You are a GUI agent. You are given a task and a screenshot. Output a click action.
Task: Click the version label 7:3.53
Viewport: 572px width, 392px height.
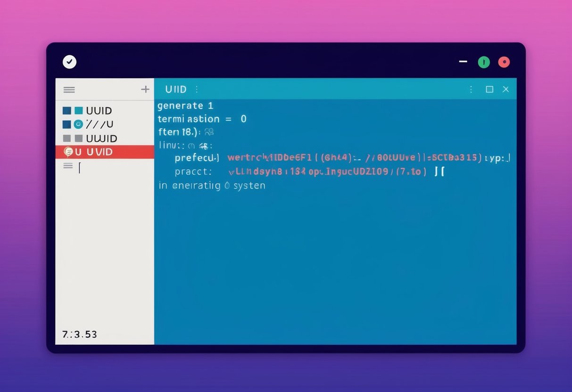78,334
